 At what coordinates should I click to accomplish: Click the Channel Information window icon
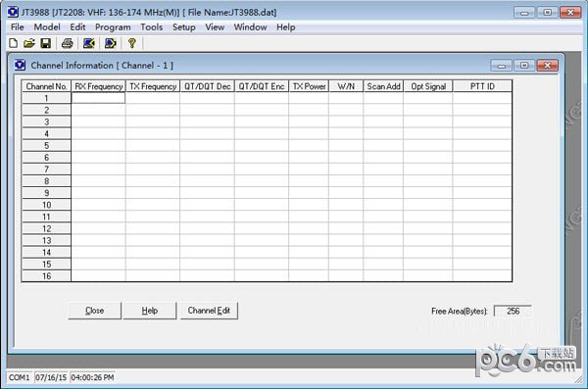20,65
